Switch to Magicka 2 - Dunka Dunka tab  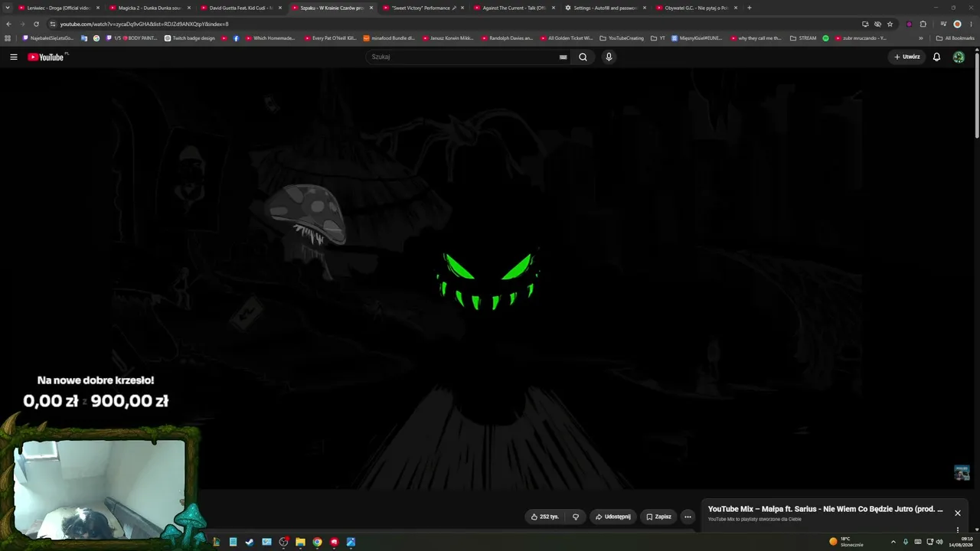(x=150, y=8)
